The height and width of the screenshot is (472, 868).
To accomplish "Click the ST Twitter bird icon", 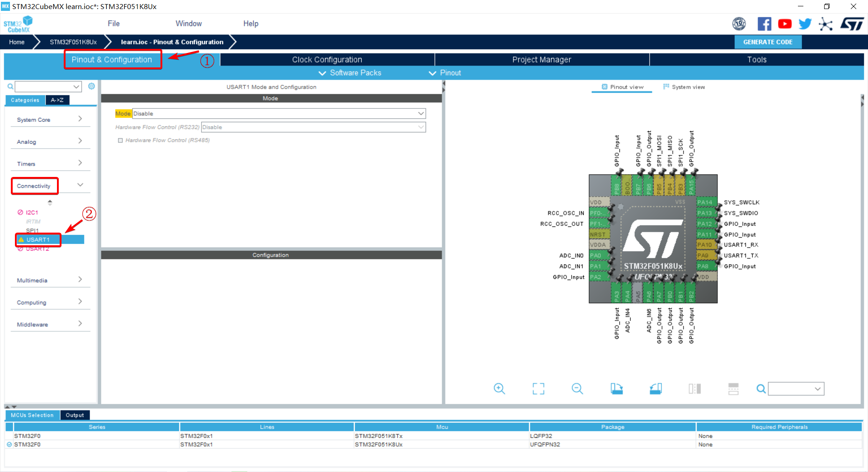I will coord(805,24).
